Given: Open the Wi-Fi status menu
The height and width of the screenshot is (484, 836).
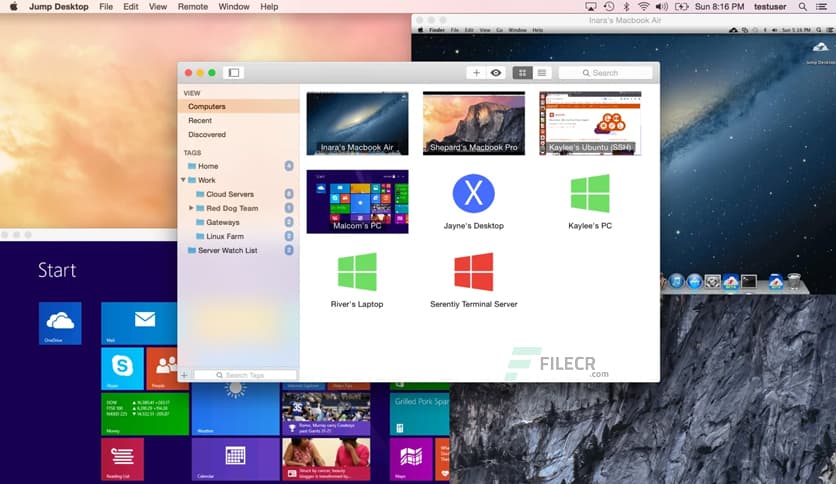Looking at the screenshot, I should coord(644,6).
